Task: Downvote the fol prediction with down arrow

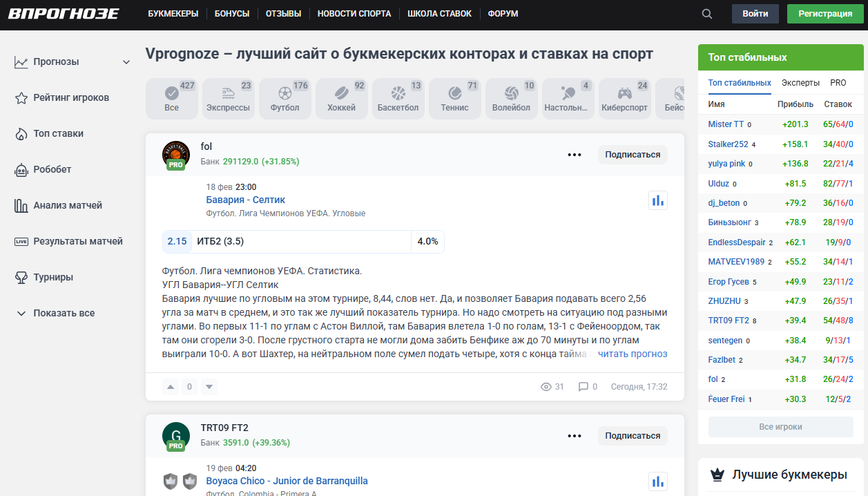Action: (209, 387)
